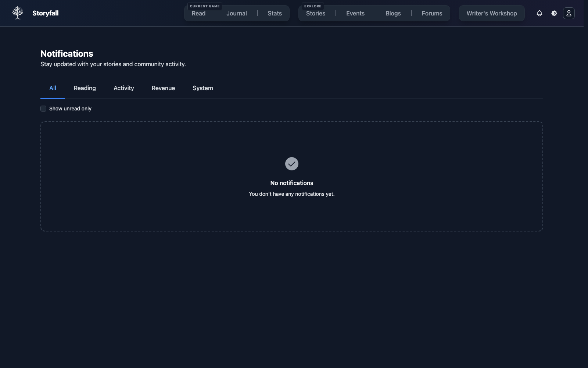Image resolution: width=588 pixels, height=368 pixels.
Task: Open the Writer's Workshop
Action: [491, 13]
